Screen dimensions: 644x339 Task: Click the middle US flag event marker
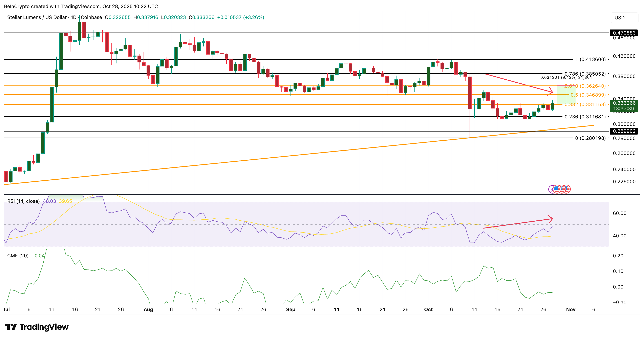[x=563, y=189]
